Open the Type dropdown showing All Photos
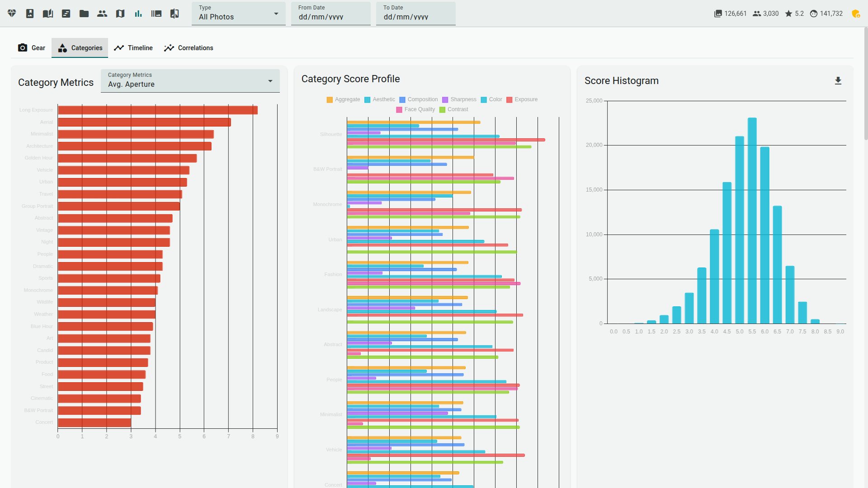868x488 pixels. 239,14
